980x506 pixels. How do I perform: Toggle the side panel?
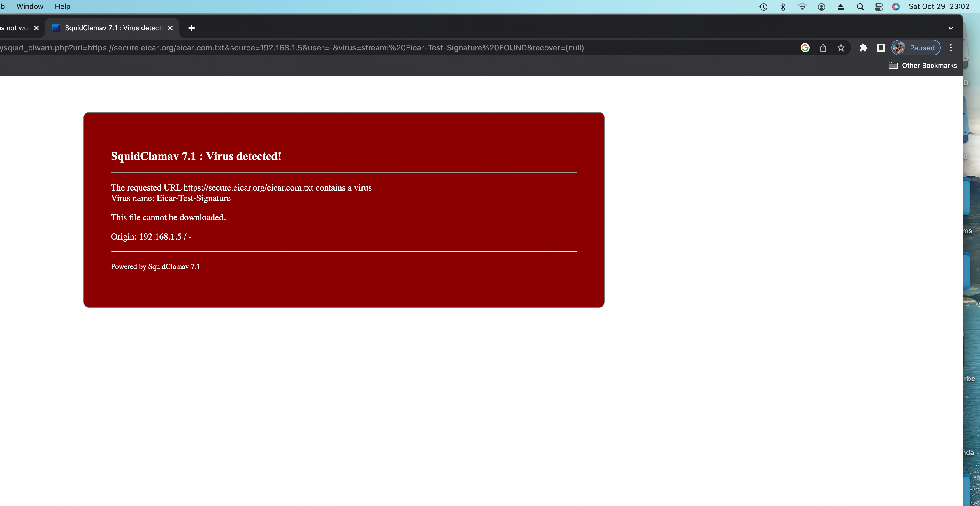[x=881, y=48]
